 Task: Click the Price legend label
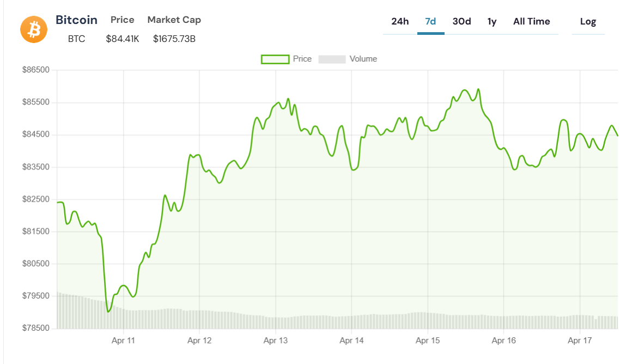302,59
